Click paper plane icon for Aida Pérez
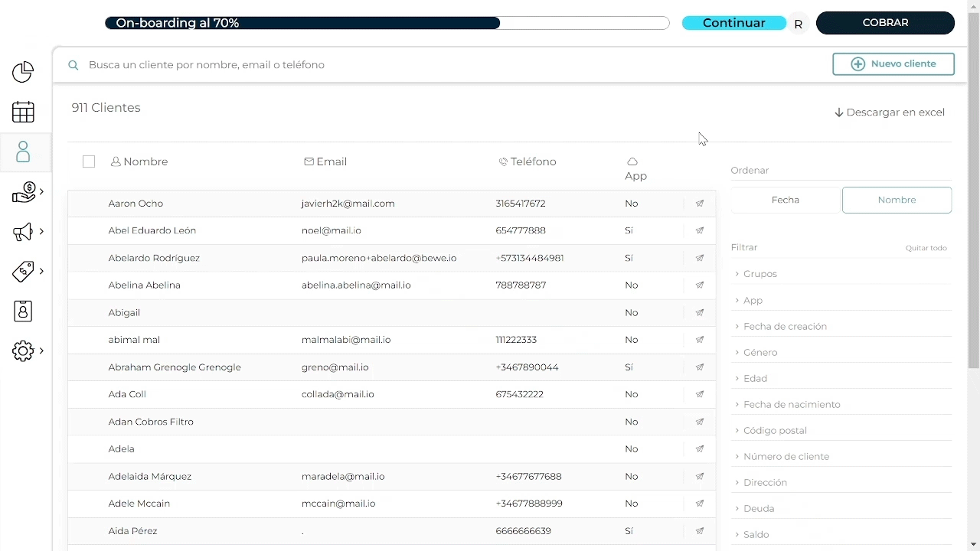Viewport: 980px width, 551px height. coord(700,531)
